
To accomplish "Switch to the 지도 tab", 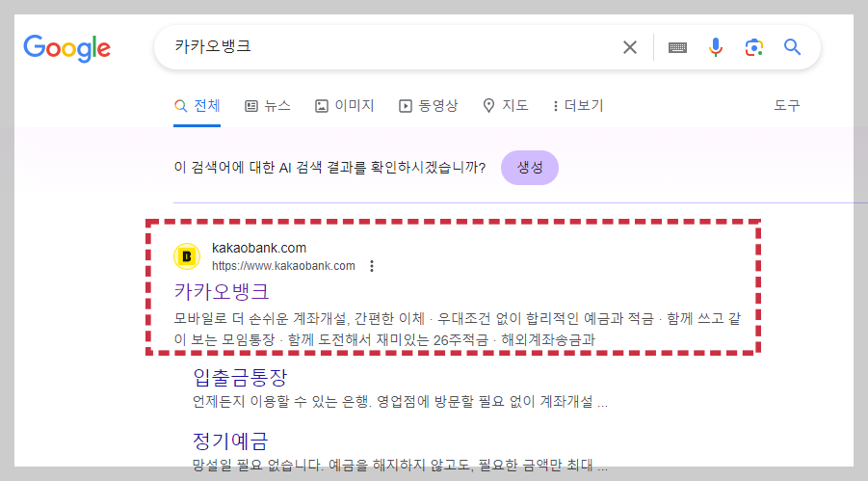I will [x=506, y=105].
